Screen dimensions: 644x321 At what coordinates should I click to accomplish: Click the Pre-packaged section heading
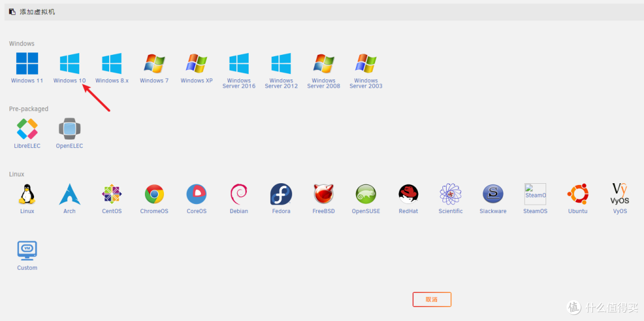coord(29,109)
